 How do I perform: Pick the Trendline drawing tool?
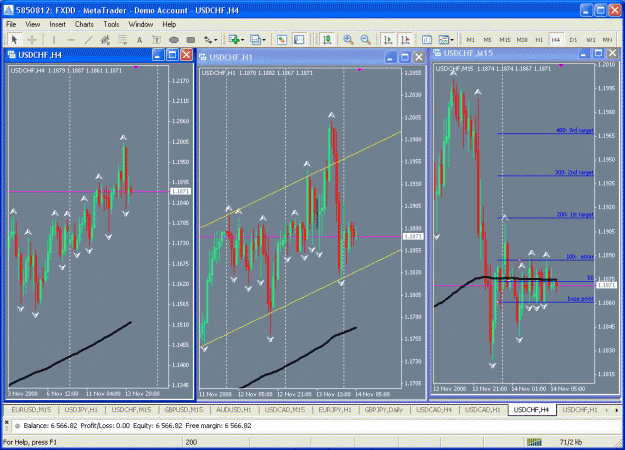coord(88,39)
